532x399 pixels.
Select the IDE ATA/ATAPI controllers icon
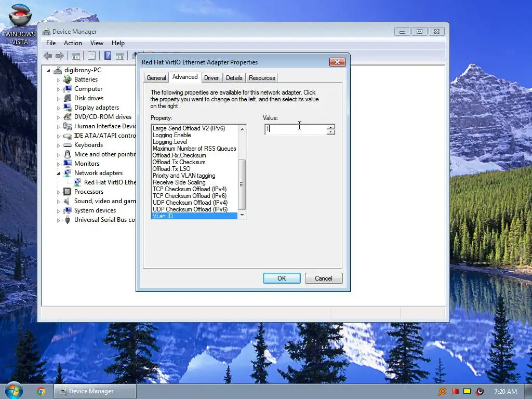68,136
